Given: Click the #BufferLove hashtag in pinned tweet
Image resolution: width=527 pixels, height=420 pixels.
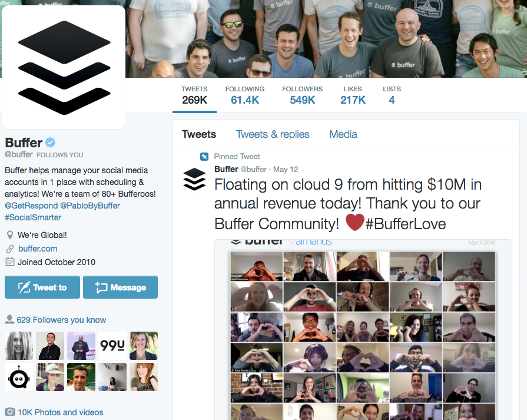Looking at the screenshot, I should pos(406,224).
